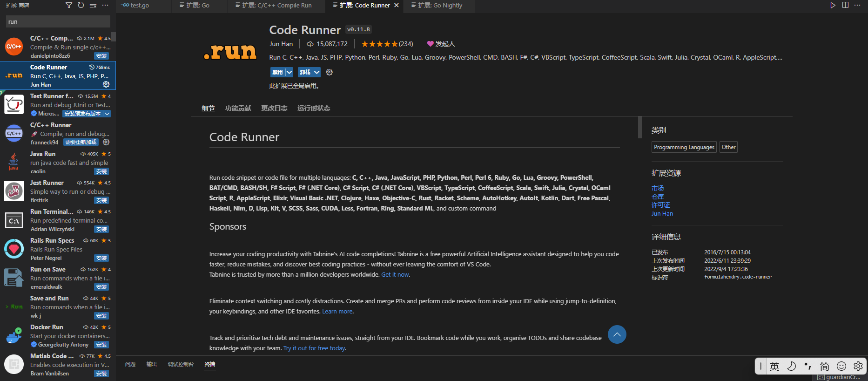Open the Problems panel tab
Viewport: 868px width, 381px height.
(x=130, y=364)
